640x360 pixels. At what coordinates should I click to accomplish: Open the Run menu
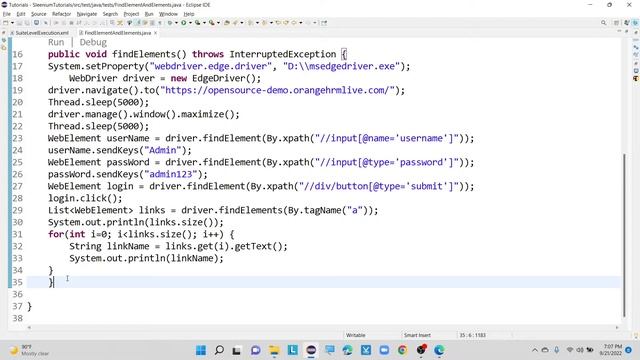[149, 14]
